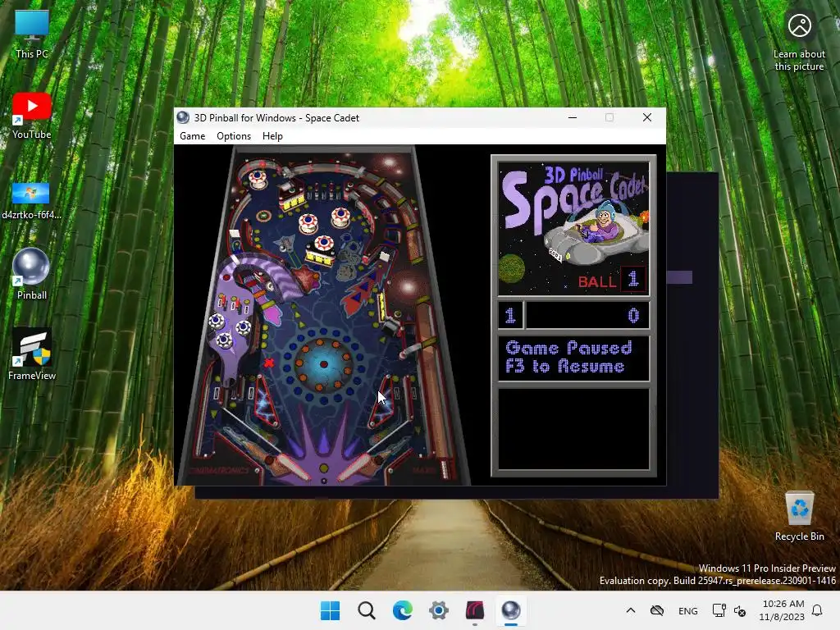
Task: Click the red app icon in taskbar
Action: 475,610
